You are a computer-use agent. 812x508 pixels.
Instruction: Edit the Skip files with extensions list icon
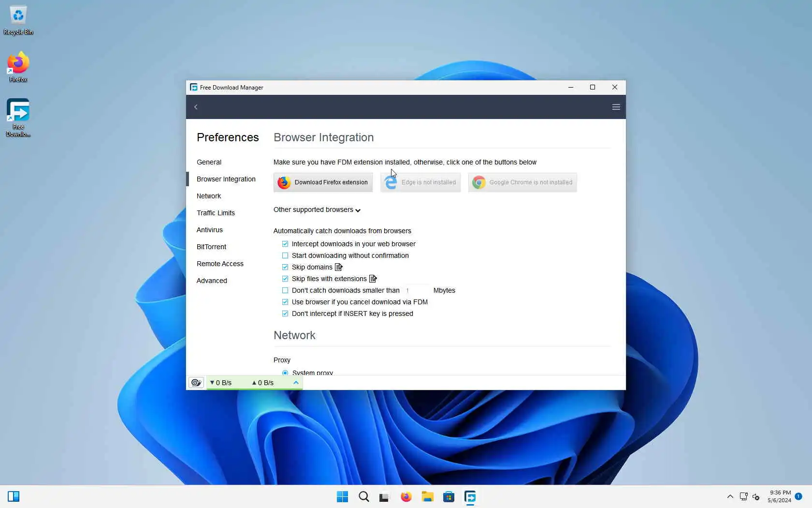[x=373, y=279]
